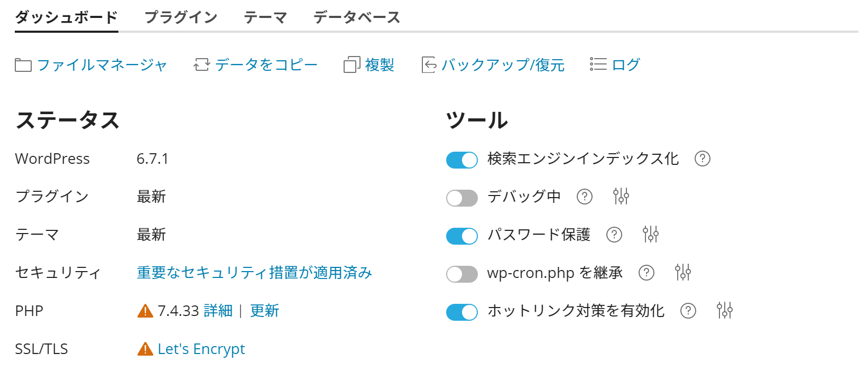This screenshot has height=372, width=868.
Task: Disable 検索エンジンインデックス化 toggle
Action: click(462, 160)
